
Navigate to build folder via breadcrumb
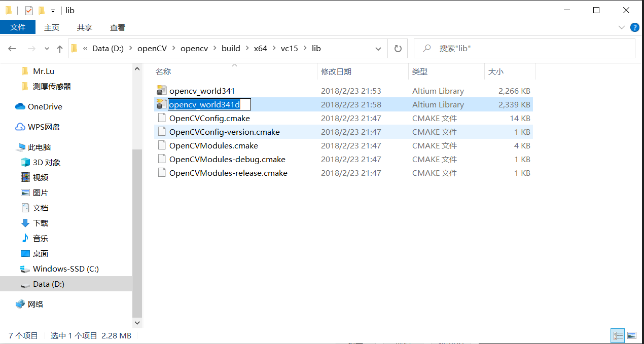[231, 48]
